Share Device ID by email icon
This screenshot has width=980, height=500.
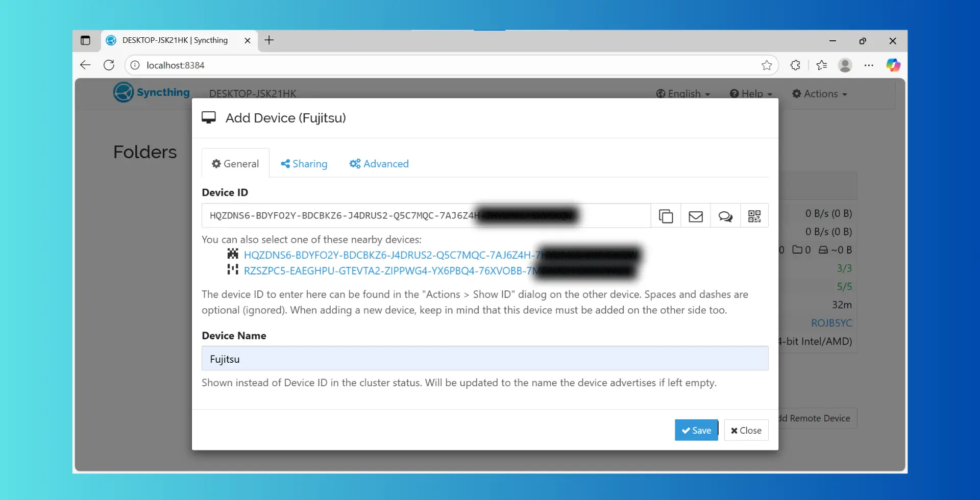pyautogui.click(x=695, y=216)
